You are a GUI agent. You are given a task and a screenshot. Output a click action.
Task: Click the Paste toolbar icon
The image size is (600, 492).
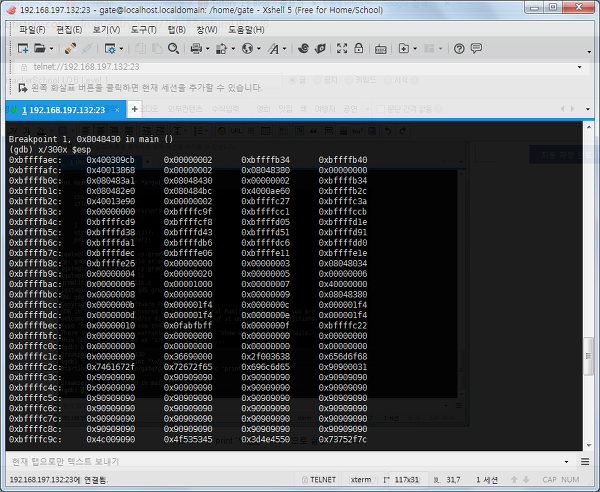[157, 49]
